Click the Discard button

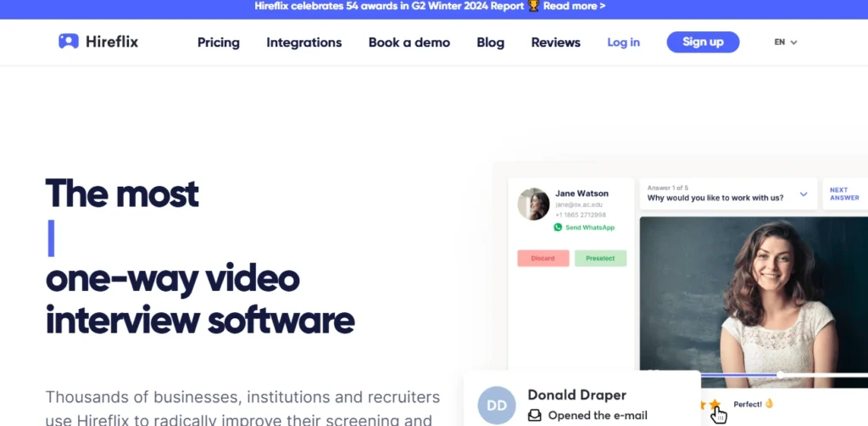pos(543,258)
